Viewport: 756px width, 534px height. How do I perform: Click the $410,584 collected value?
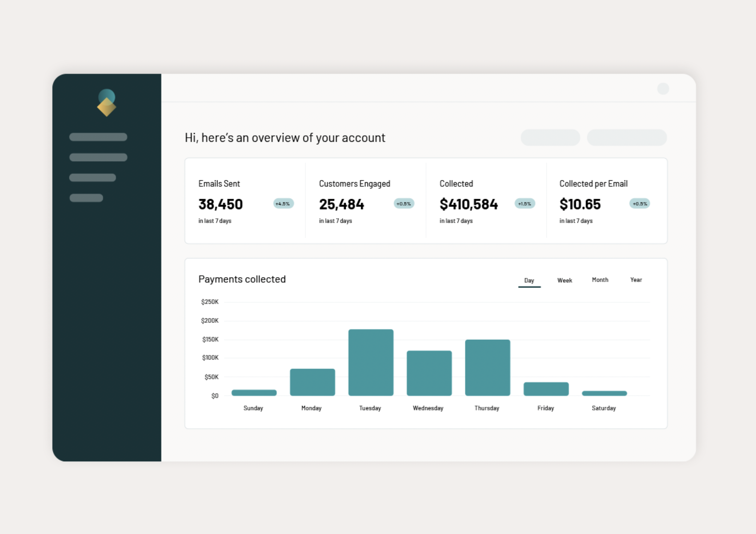point(468,204)
